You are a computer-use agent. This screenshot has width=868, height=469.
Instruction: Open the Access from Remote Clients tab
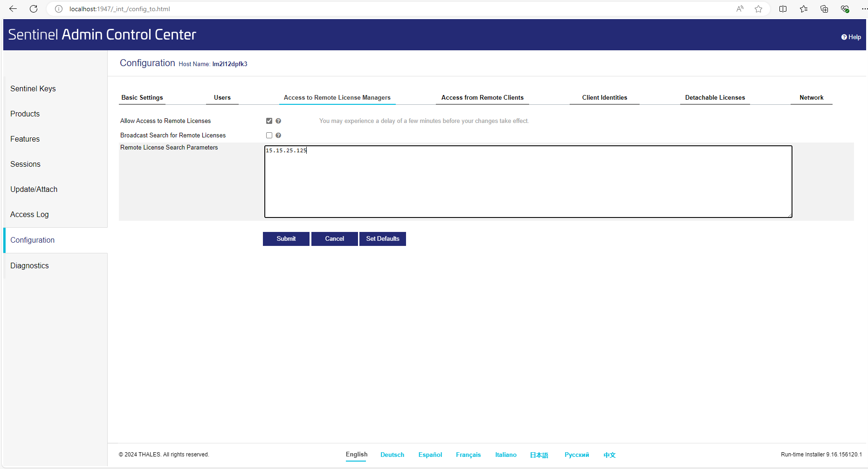[482, 98]
